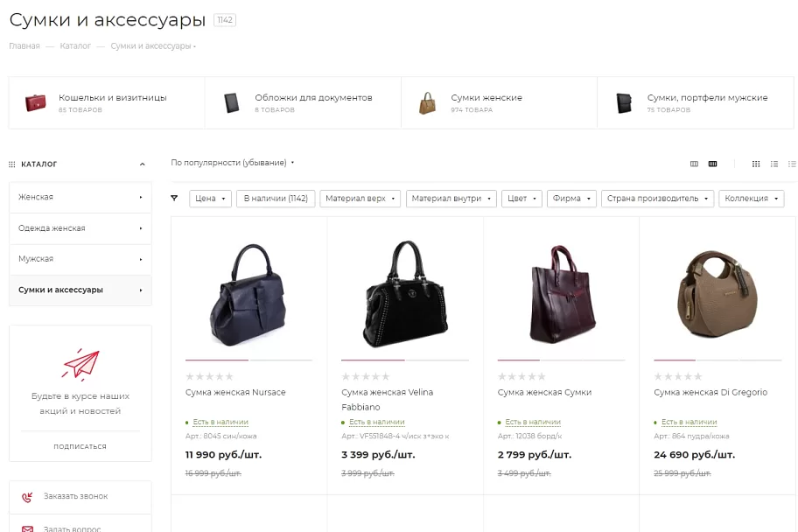Open the Цена filter dropdown
This screenshot has height=532, width=798.
coord(210,199)
